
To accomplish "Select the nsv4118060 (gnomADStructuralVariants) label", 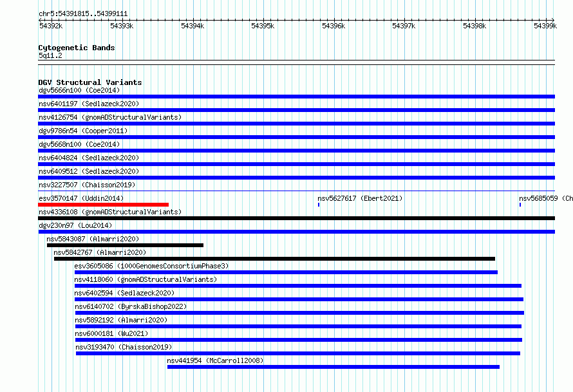I will tap(146, 279).
